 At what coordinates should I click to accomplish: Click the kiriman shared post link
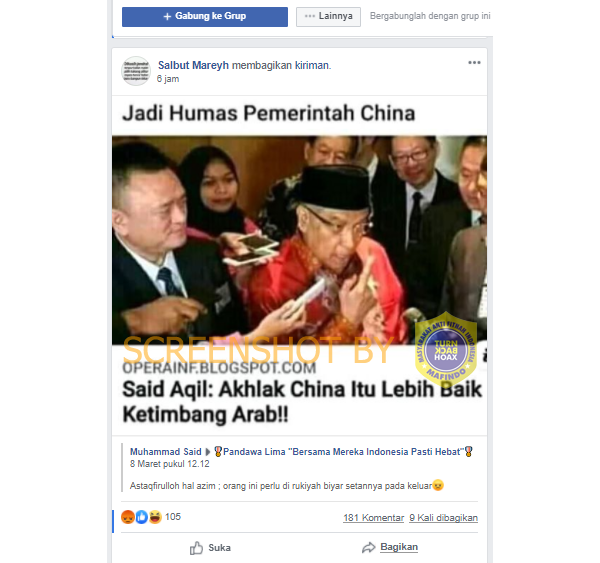point(312,65)
